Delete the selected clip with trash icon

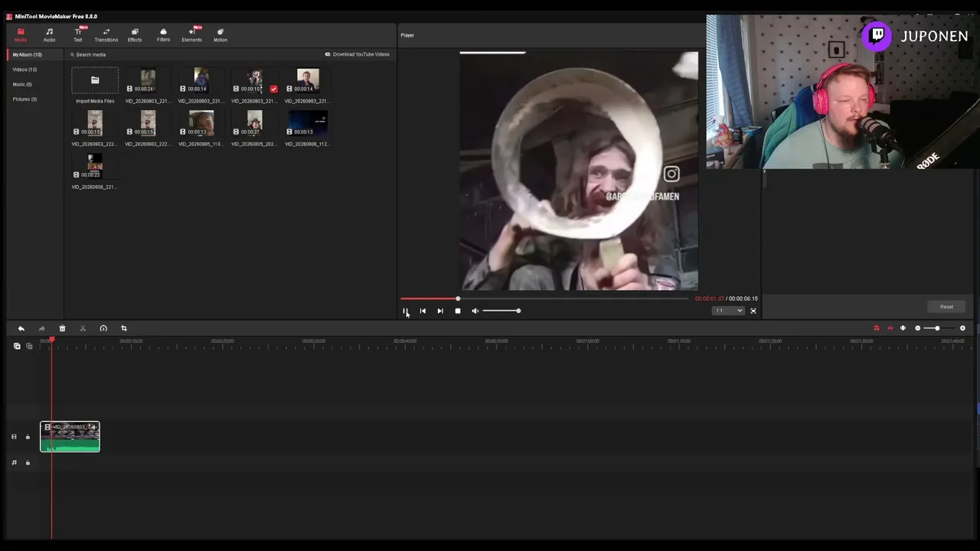click(x=62, y=328)
